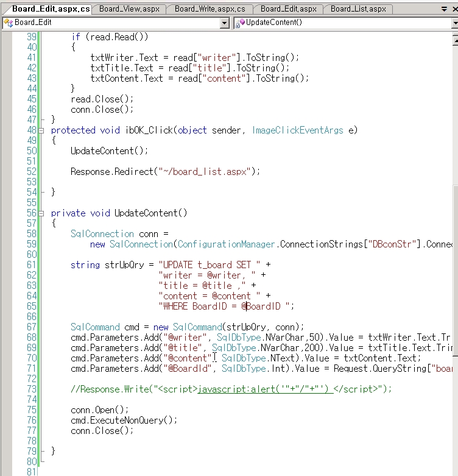458x476 pixels.
Task: Collapse the UpdateContent method outline
Action: pyautogui.click(x=41, y=213)
